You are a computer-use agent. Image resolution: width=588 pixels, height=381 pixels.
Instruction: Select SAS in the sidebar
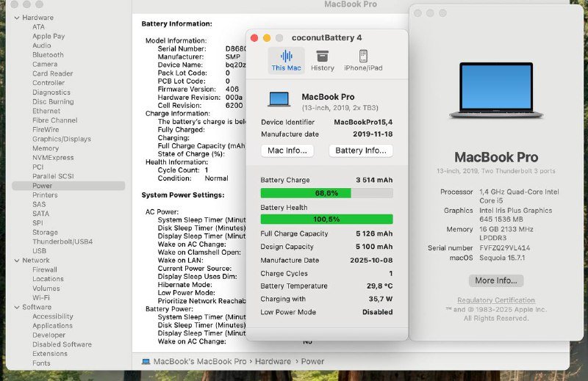[39, 205]
